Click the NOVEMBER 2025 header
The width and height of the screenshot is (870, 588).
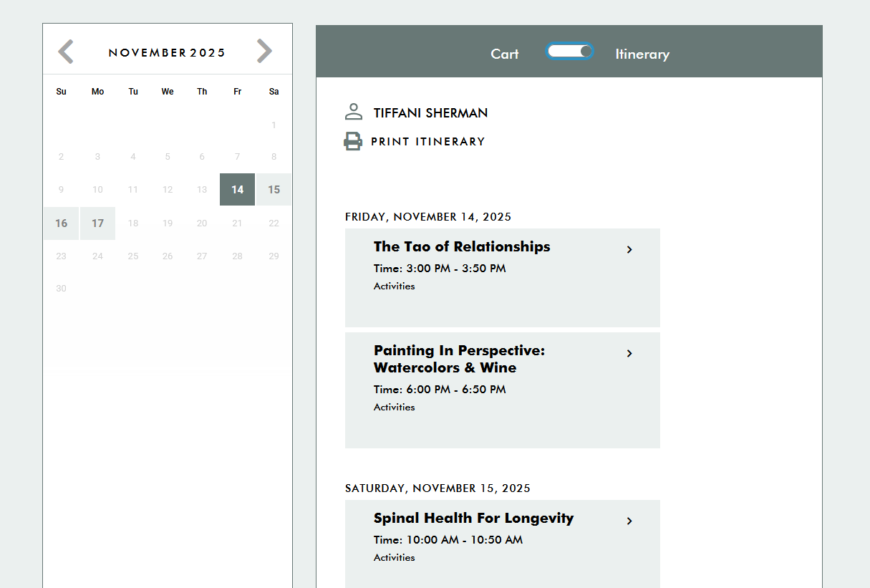[x=167, y=52]
